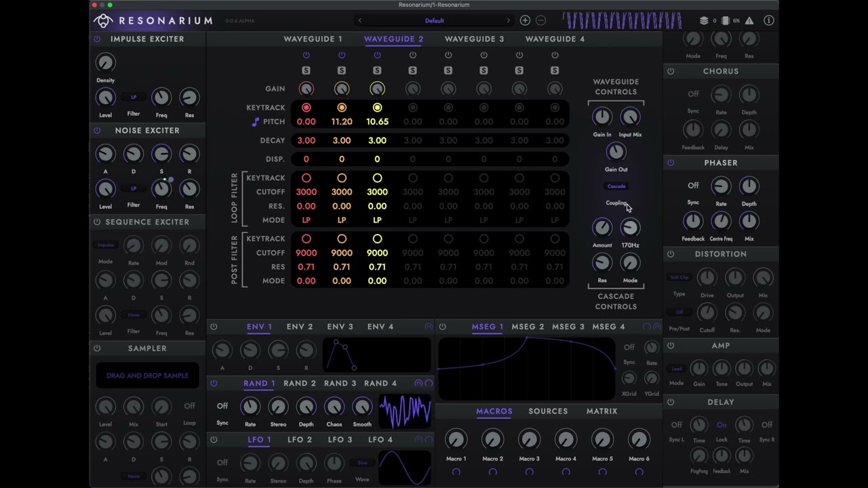The width and height of the screenshot is (868, 488).
Task: Switch to the Waveguide 1 tab
Action: (x=313, y=39)
